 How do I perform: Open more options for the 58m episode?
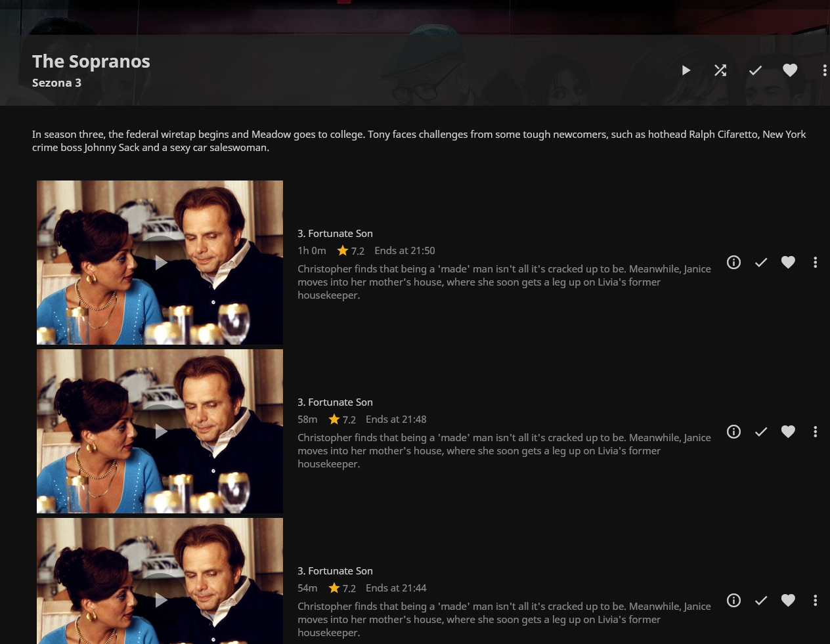pos(815,431)
